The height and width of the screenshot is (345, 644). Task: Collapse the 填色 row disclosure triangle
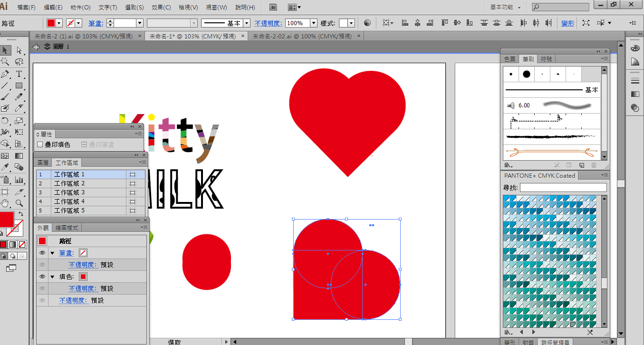52,277
